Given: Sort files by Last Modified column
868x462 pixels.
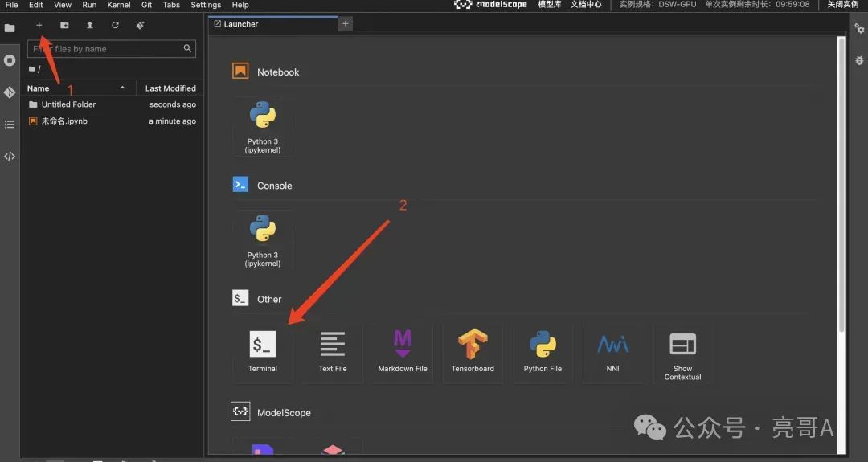Looking at the screenshot, I should (170, 88).
